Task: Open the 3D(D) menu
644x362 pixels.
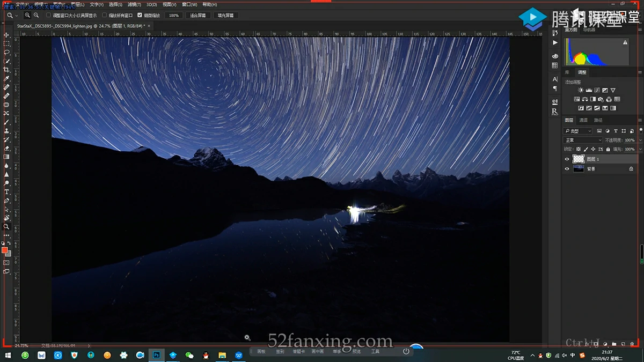Action: 152,5
